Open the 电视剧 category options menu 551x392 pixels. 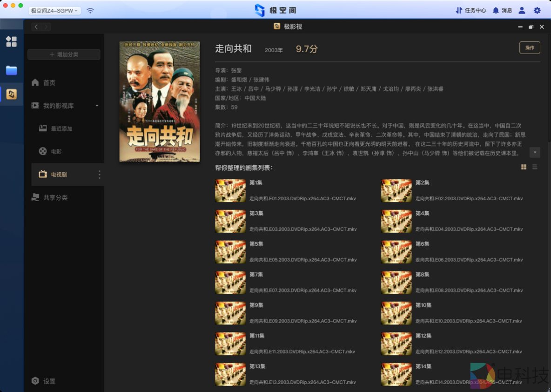[99, 174]
